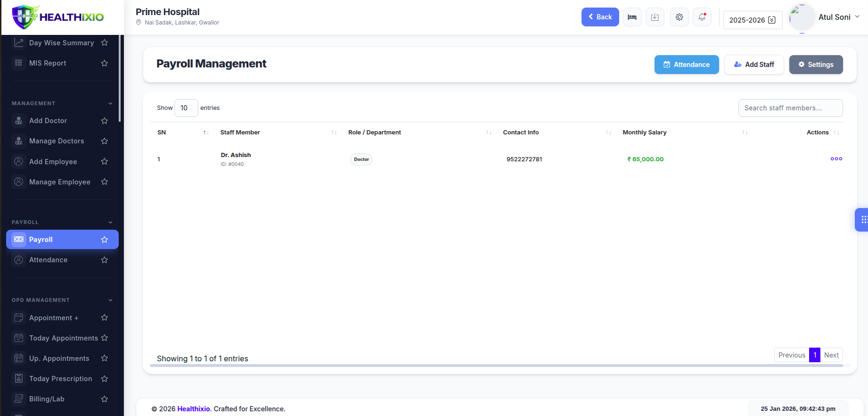The width and height of the screenshot is (868, 416).
Task: Favorite Day Wise Summary with star
Action: click(105, 42)
